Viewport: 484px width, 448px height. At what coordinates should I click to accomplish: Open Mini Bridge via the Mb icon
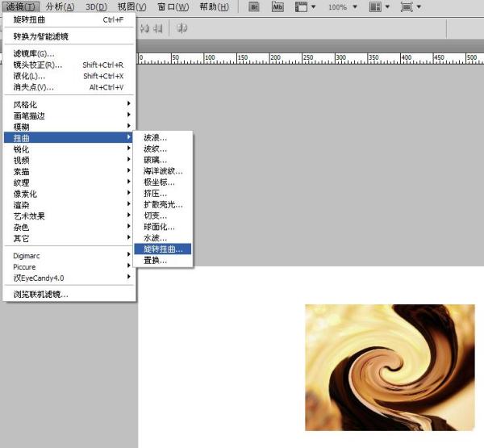pos(277,7)
